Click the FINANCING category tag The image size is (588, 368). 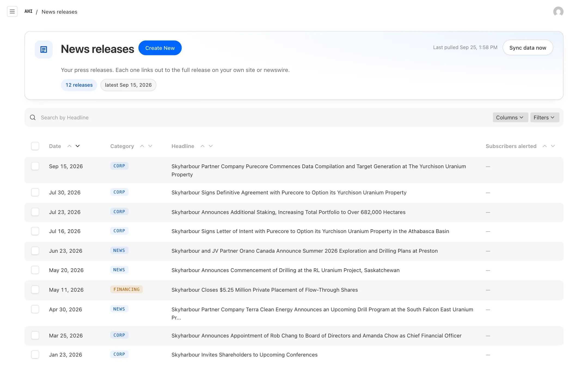pyautogui.click(x=127, y=289)
